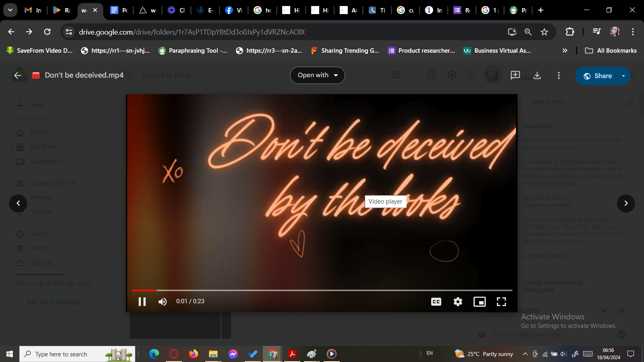Mute the video using the speaker icon
The height and width of the screenshot is (362, 644).
163,302
